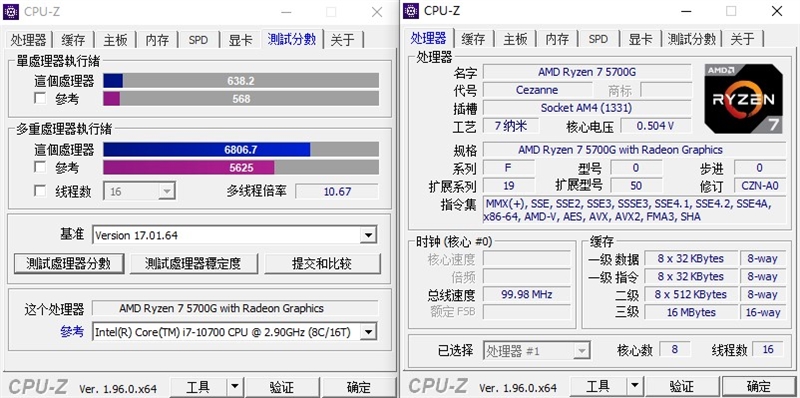Click multi-thread score bar showing 6806.7
800x398 pixels.
(x=241, y=150)
